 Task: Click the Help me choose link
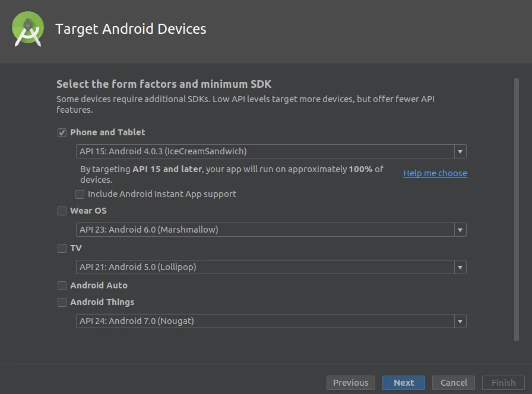pos(435,173)
